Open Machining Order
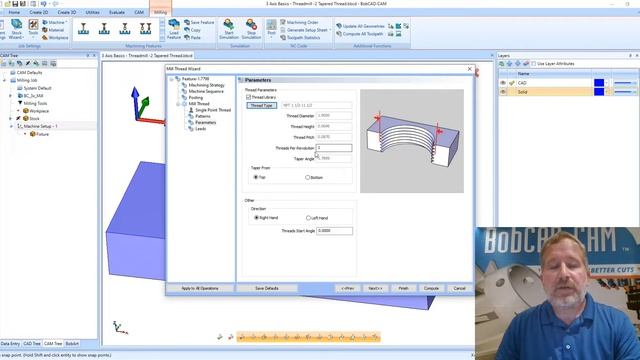640x360 pixels. (x=299, y=22)
